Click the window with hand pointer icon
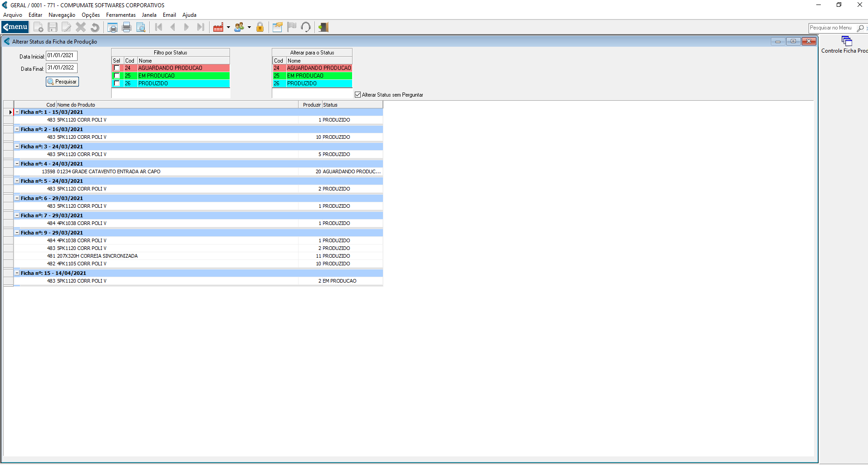 click(278, 27)
